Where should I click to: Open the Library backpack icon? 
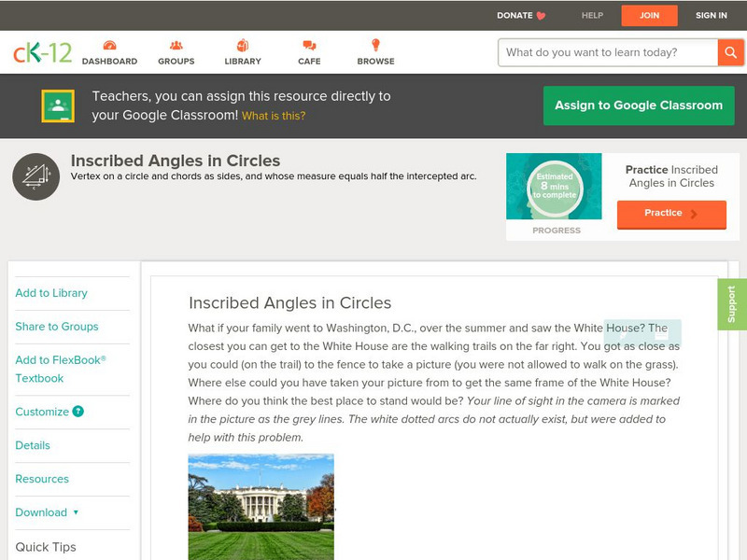[x=243, y=45]
